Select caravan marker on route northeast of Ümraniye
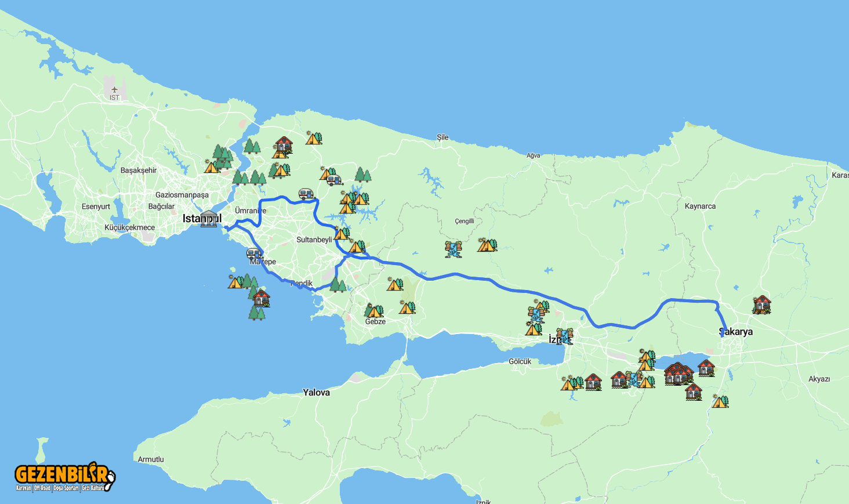This screenshot has height=504, width=849. pyautogui.click(x=306, y=194)
